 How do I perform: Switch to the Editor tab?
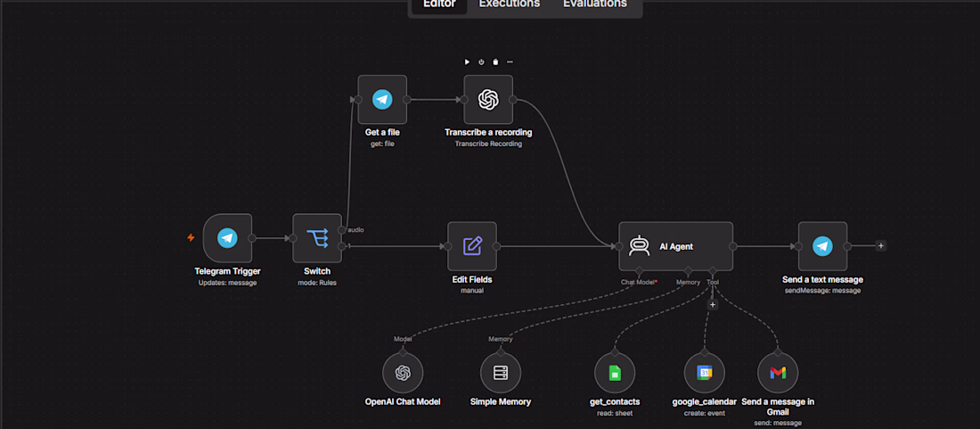(x=438, y=4)
